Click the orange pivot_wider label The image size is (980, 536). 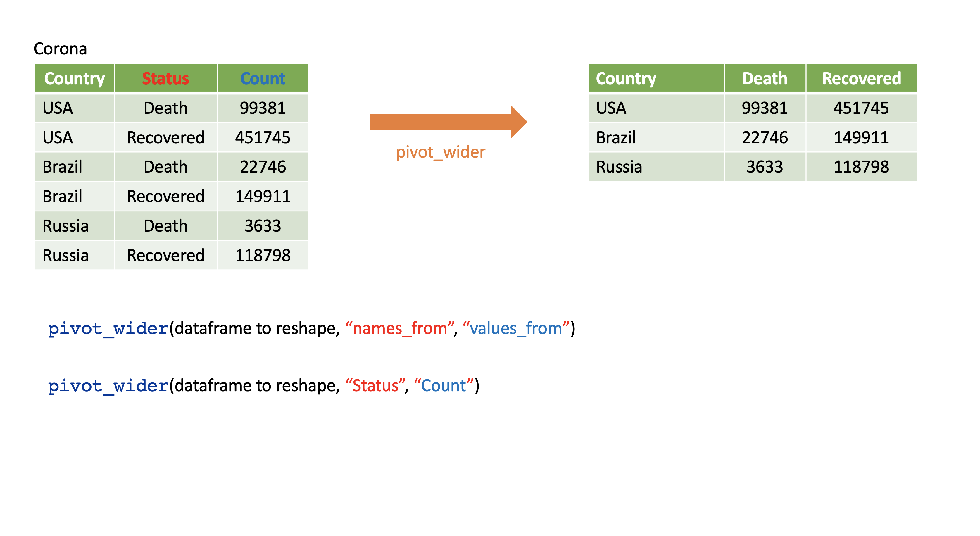[x=441, y=152]
